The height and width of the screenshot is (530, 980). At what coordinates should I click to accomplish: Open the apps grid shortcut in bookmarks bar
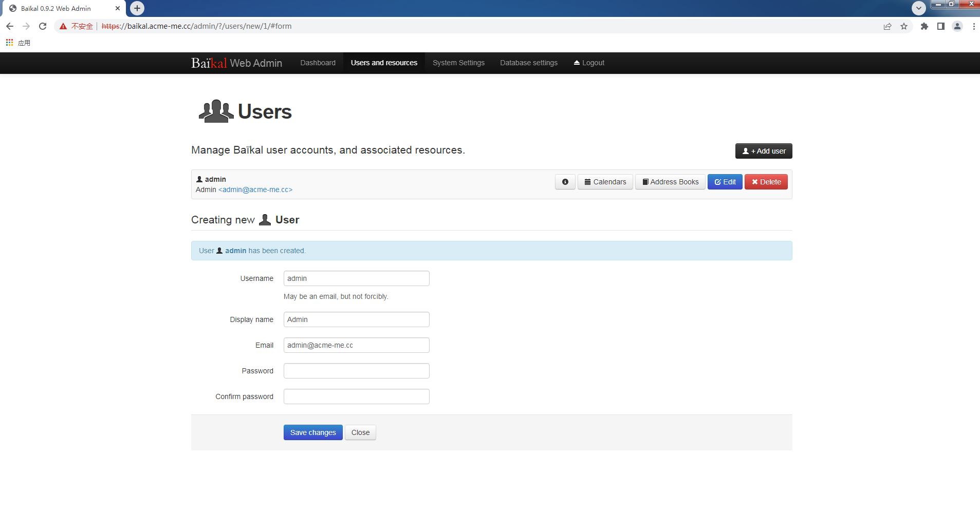(x=10, y=43)
